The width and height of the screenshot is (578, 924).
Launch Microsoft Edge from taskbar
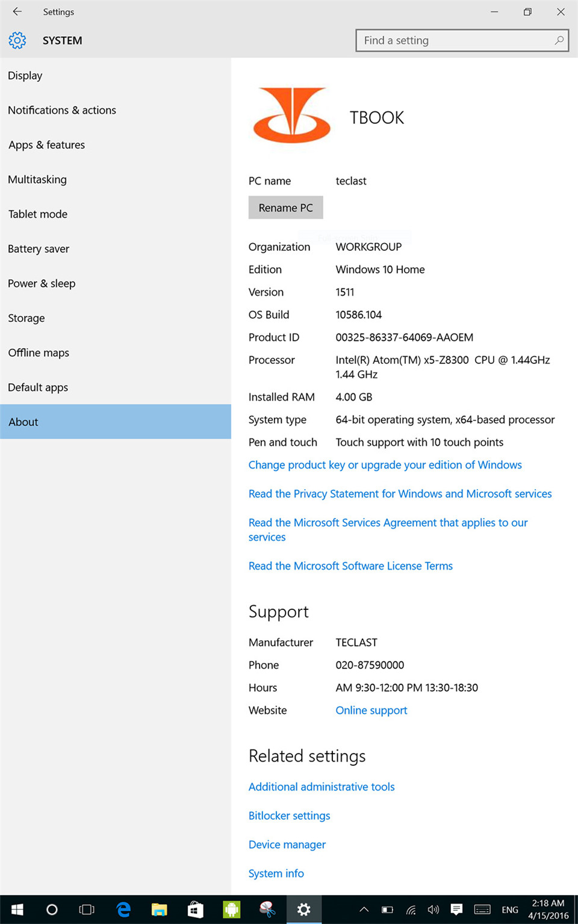(123, 910)
